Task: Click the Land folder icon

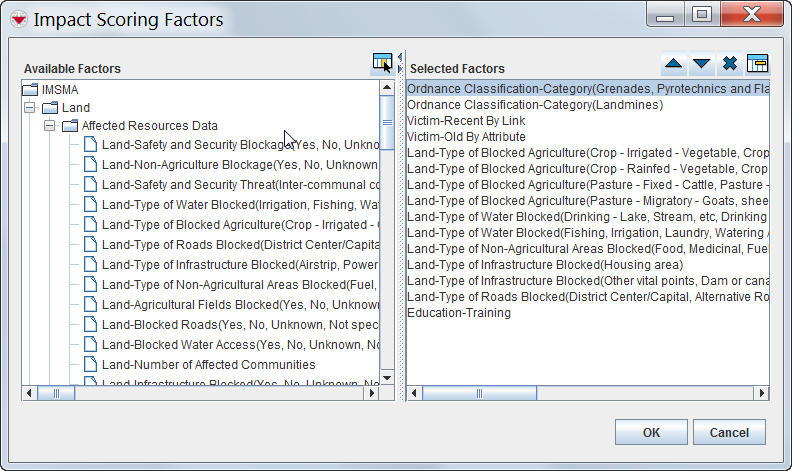Action: click(50, 108)
